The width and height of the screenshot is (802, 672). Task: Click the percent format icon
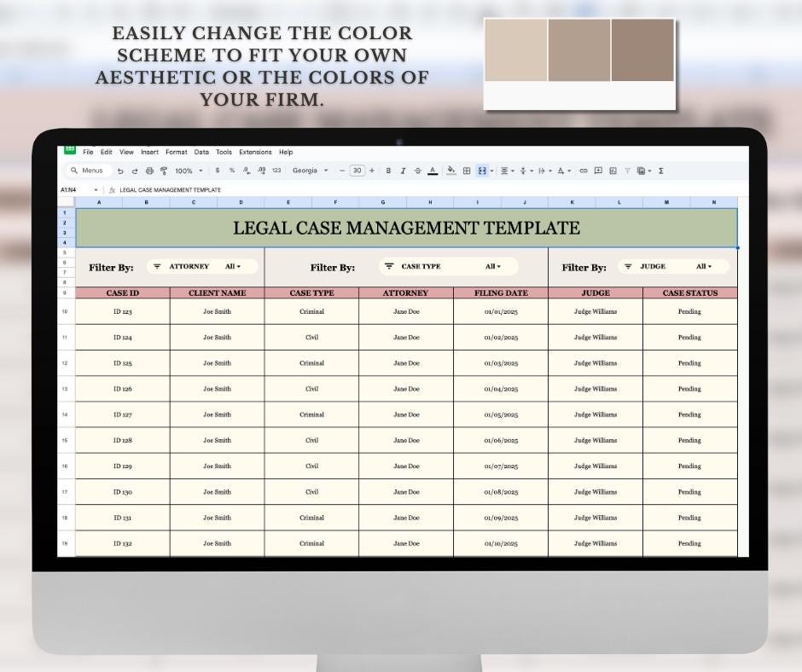[230, 171]
